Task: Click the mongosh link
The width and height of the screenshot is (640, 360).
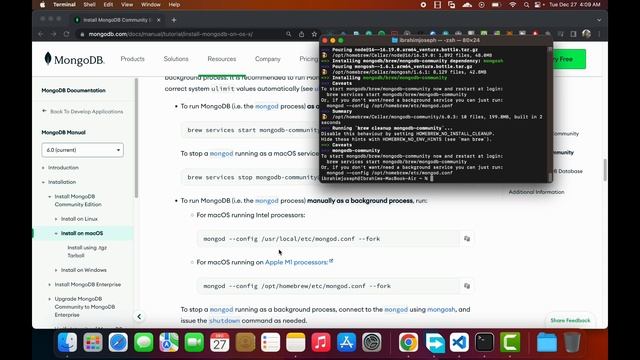Action: pos(441,309)
